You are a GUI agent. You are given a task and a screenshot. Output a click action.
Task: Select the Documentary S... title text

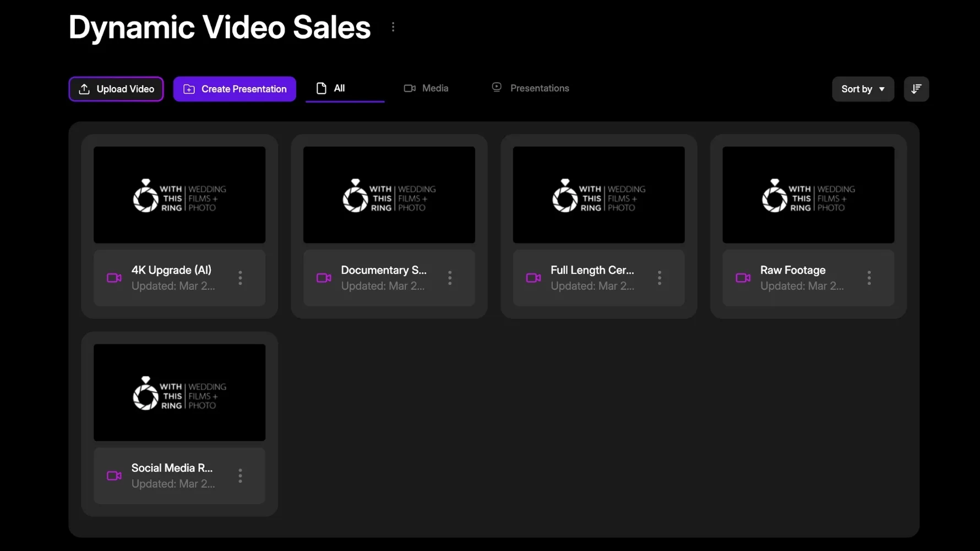tap(384, 270)
